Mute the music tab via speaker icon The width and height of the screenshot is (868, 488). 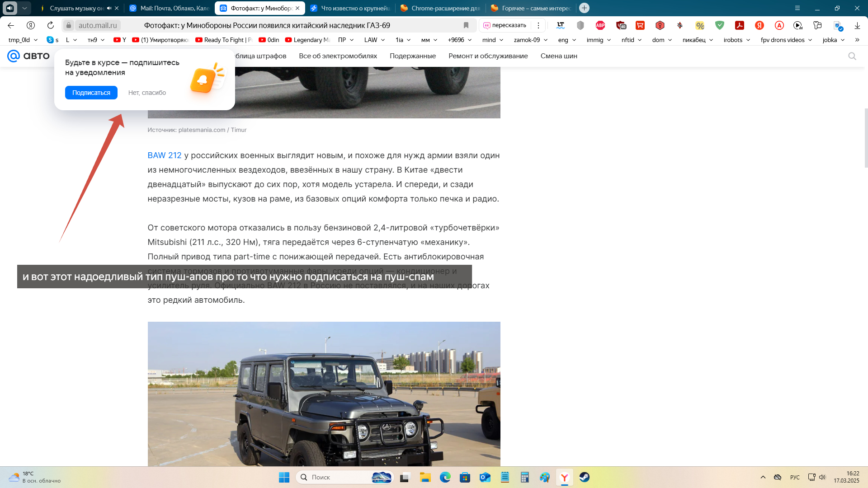[109, 8]
